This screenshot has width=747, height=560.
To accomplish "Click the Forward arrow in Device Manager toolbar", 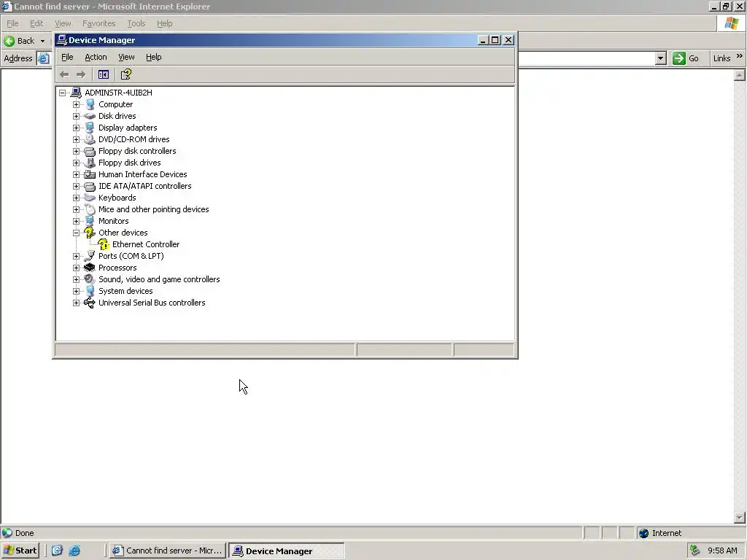I will coord(81,75).
